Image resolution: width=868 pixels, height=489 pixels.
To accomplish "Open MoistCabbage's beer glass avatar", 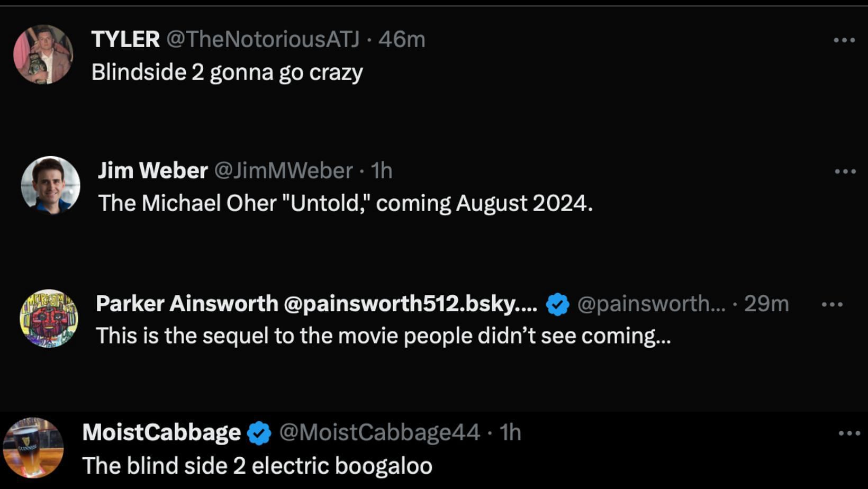I will point(33,448).
